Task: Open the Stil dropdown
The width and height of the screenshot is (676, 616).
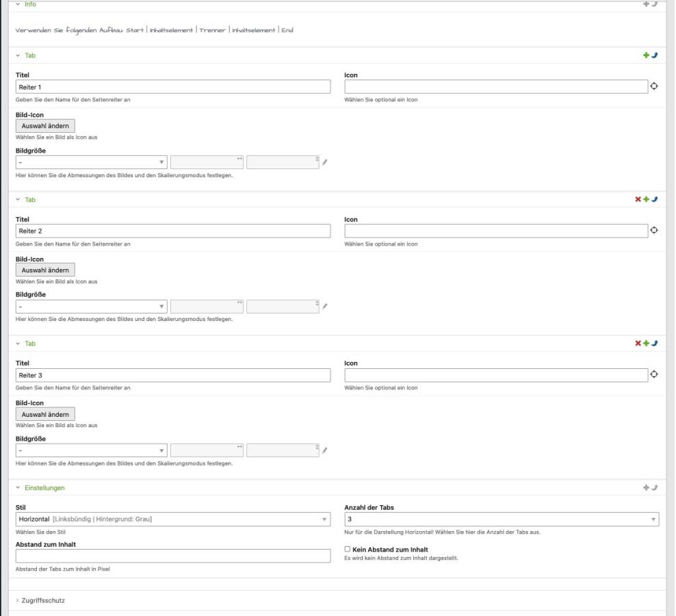Action: [172, 520]
